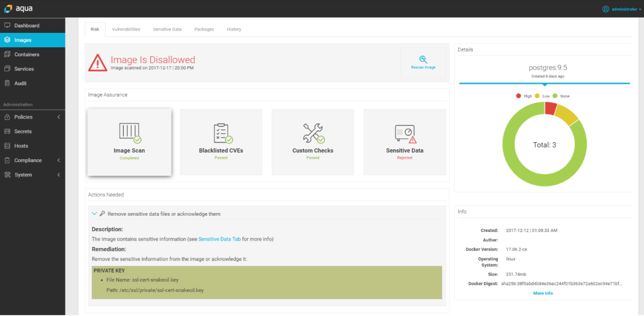Click the yellow segment of donut chart
Viewport: 644px width, 316px height.
point(567,115)
